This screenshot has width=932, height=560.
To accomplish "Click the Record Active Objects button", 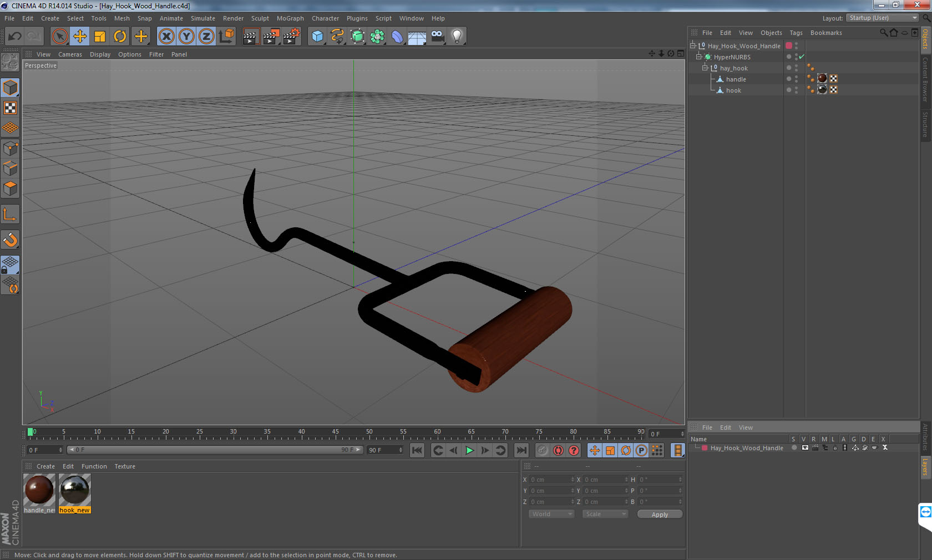I will point(543,450).
